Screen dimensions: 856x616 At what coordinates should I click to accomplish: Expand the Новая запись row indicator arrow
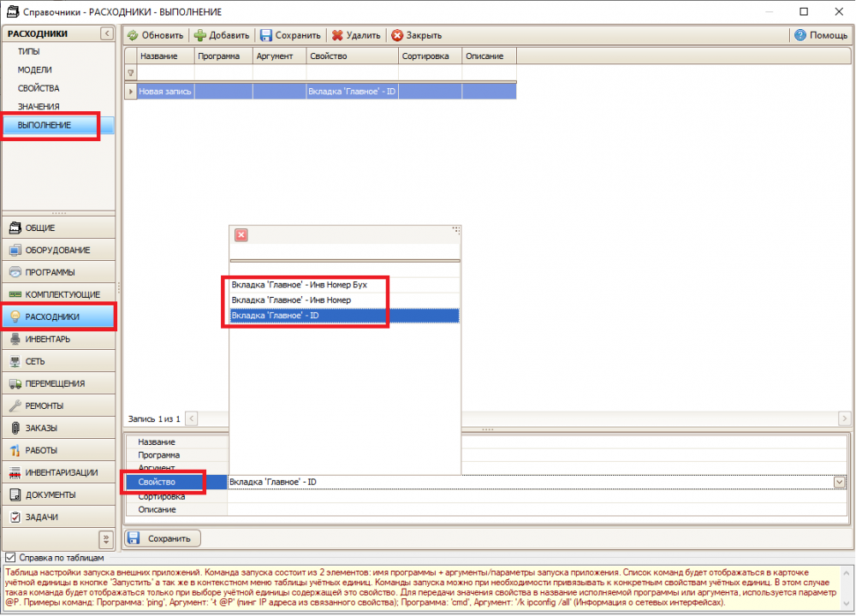pos(131,92)
